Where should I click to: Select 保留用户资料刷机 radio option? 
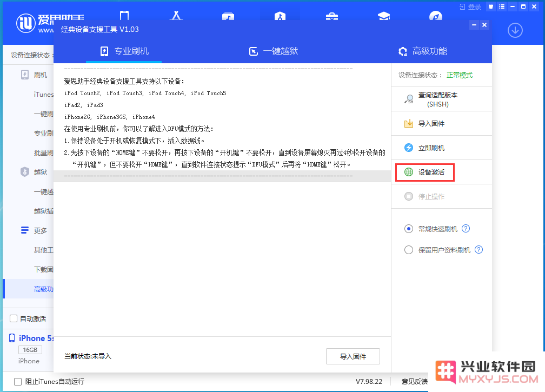click(x=409, y=250)
